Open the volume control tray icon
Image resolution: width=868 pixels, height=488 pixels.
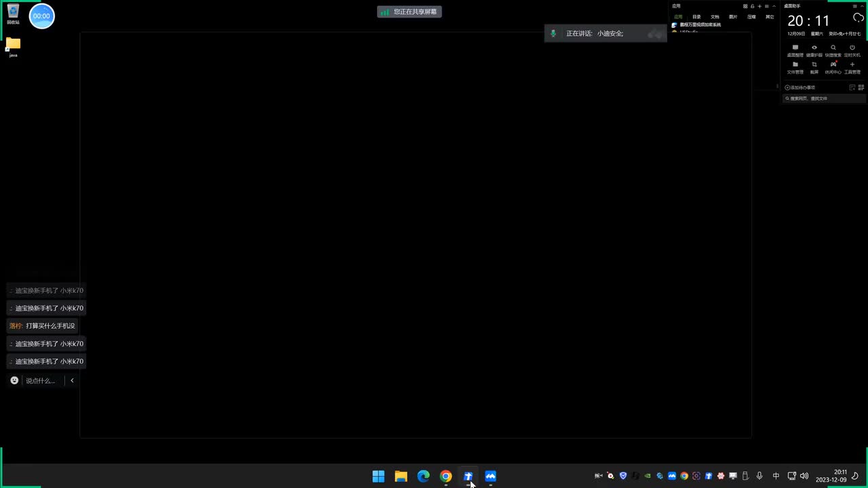804,476
